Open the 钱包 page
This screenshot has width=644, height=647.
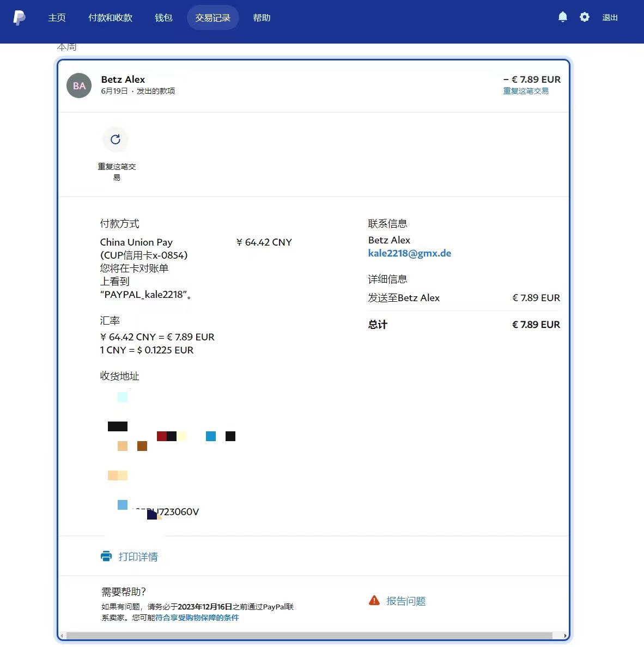tap(163, 17)
